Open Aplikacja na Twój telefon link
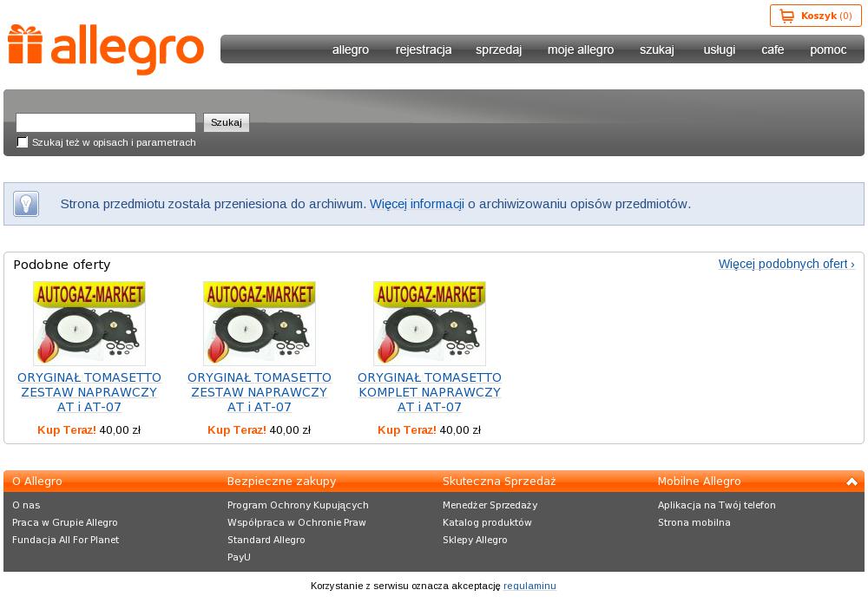The image size is (868, 603). pos(716,505)
